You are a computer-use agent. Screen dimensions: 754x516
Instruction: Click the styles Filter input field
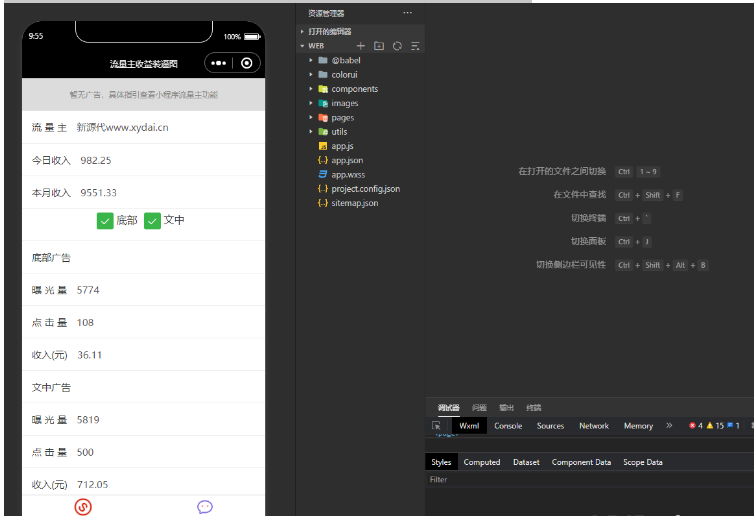pos(580,480)
